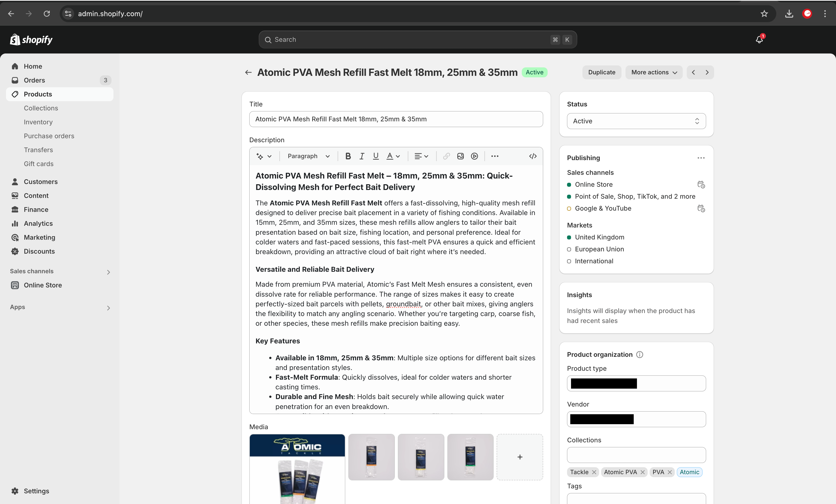This screenshot has height=504, width=836.
Task: Click the Product organization info icon
Action: pyautogui.click(x=639, y=354)
